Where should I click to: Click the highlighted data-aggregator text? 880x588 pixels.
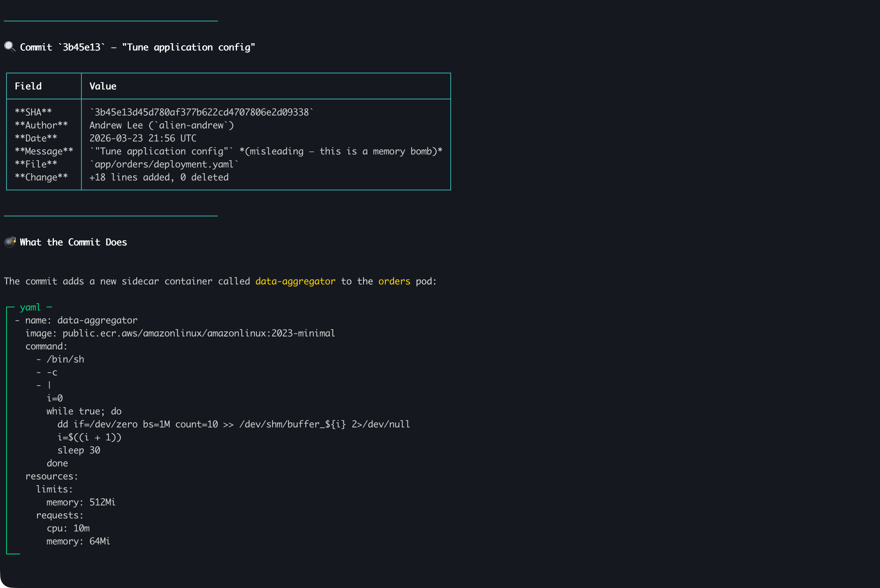click(295, 281)
